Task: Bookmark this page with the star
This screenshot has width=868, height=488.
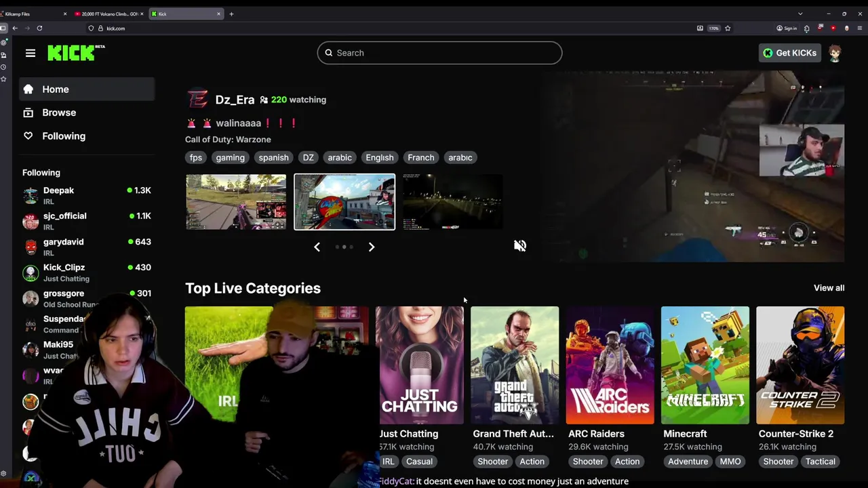Action: tap(728, 28)
